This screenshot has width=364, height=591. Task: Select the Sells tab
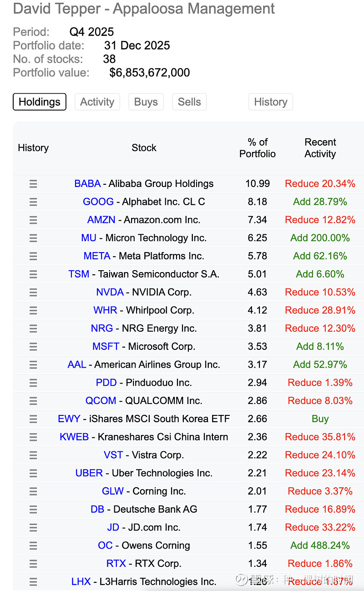189,102
